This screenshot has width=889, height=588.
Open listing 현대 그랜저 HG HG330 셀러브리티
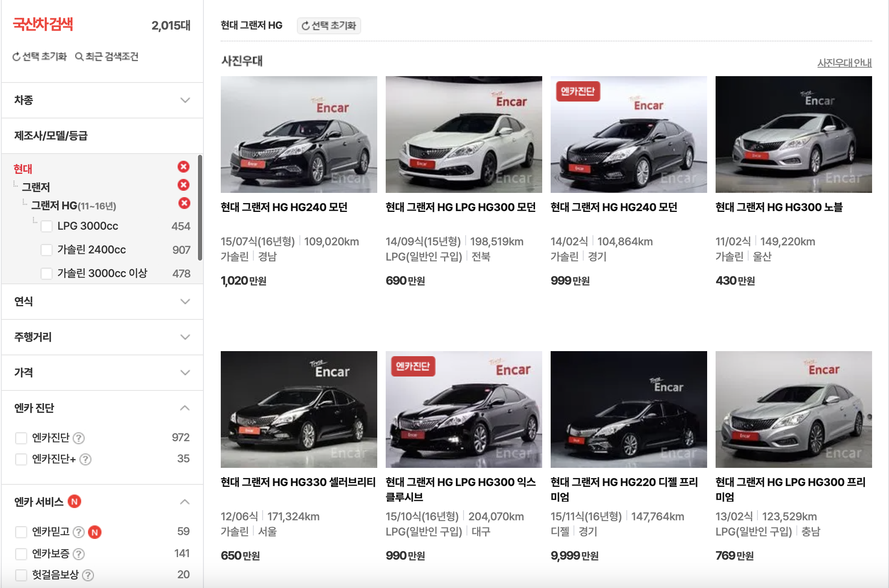[x=298, y=482]
